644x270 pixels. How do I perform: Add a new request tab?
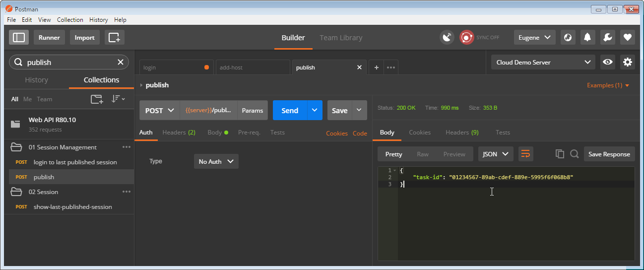(376, 67)
